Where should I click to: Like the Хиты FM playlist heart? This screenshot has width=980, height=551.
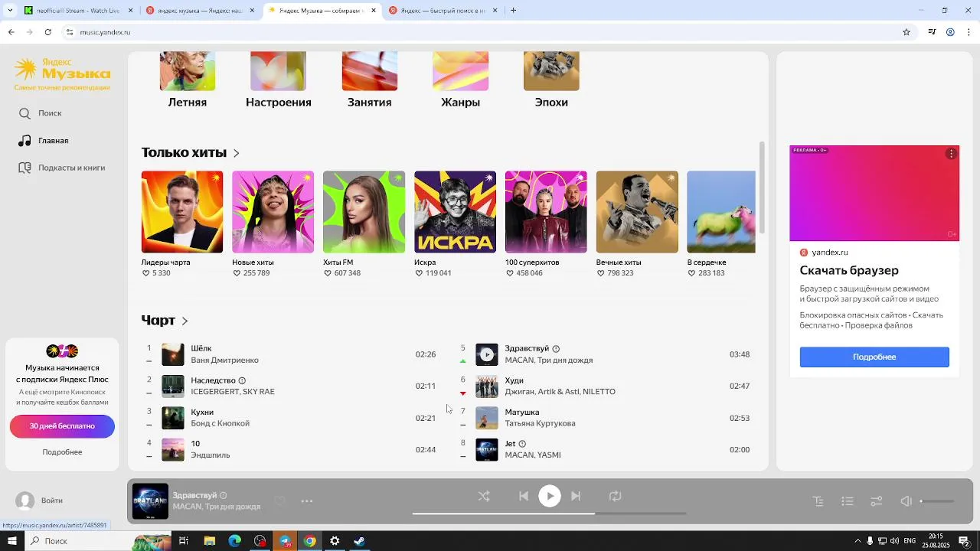[328, 273]
